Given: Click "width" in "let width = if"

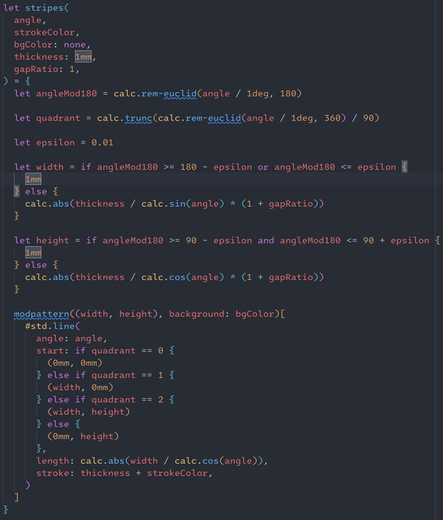Looking at the screenshot, I should [x=50, y=167].
